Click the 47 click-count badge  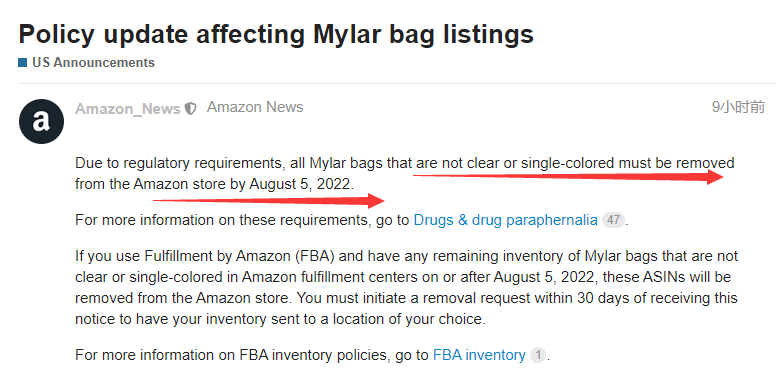(x=613, y=220)
